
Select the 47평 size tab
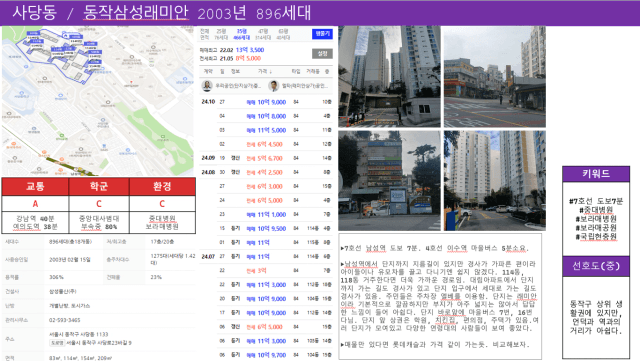coord(263,34)
